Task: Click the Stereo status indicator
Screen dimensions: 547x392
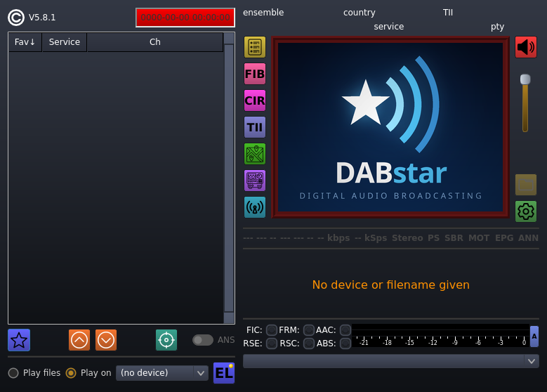Action: (x=407, y=238)
